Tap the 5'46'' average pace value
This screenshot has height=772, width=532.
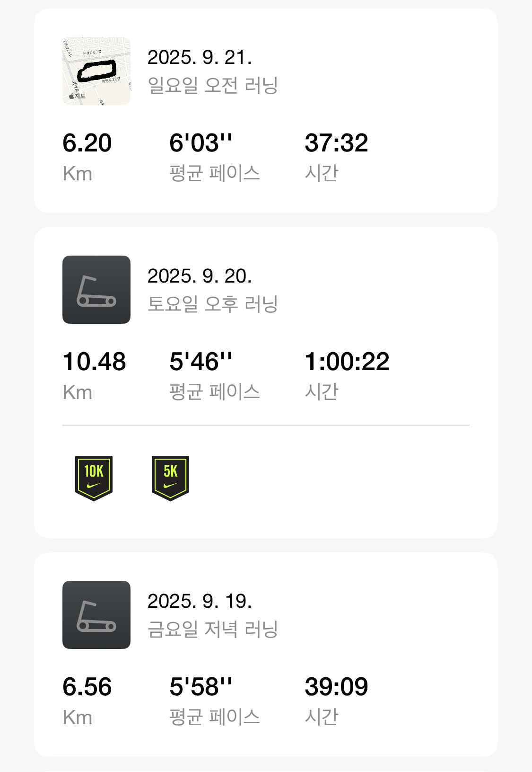201,362
